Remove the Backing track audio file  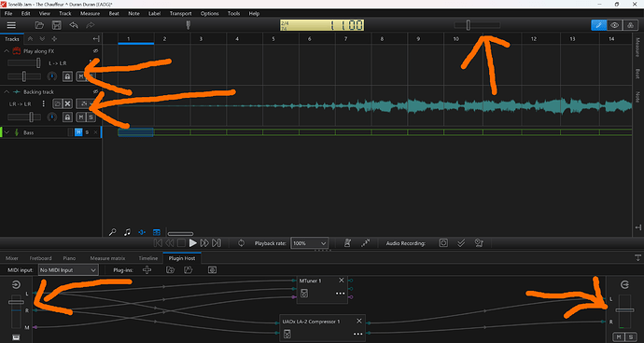[x=68, y=103]
